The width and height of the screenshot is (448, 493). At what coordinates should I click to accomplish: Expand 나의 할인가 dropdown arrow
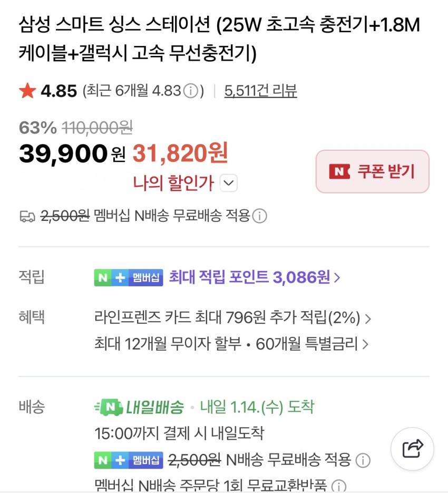(228, 183)
